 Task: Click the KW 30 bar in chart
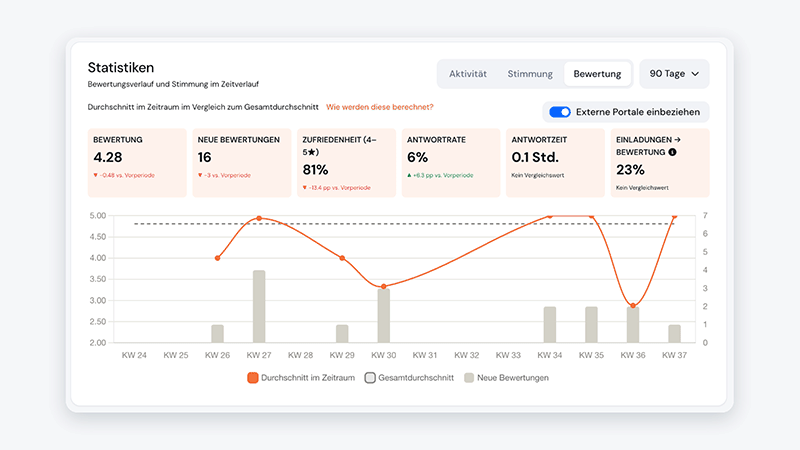[384, 316]
